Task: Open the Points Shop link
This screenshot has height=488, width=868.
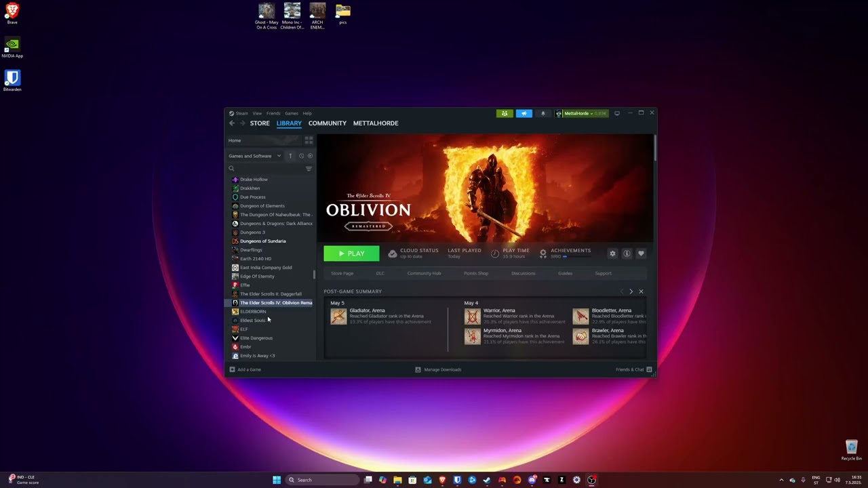Action: coord(476,273)
